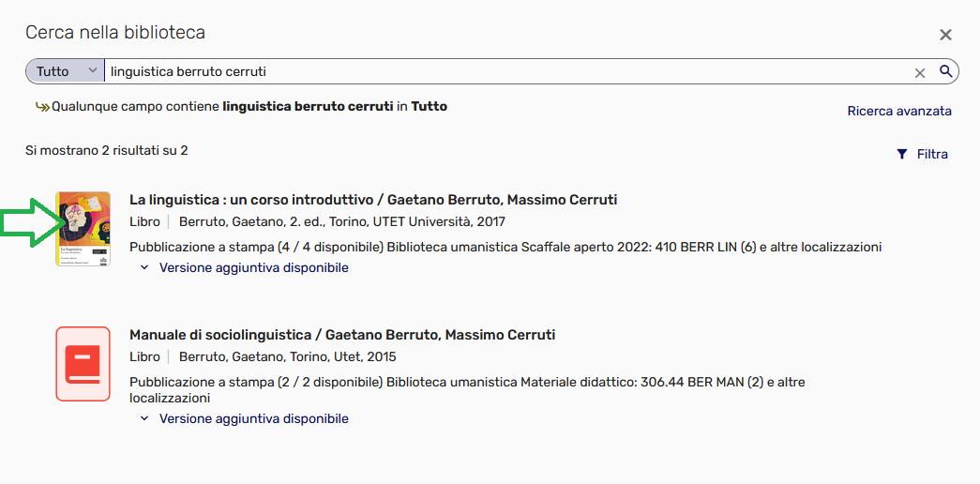Click the arrow icon before Qualunque campo contiene
Viewport: 980px width, 484px height.
click(42, 107)
